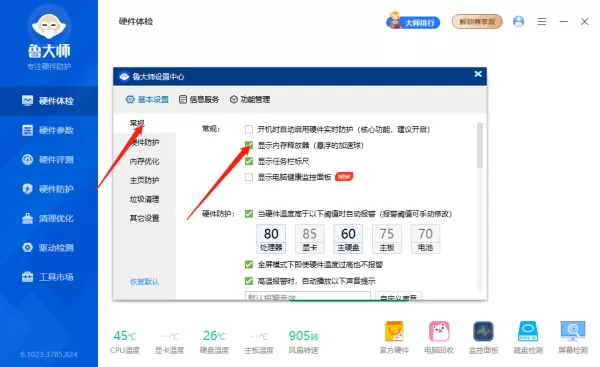The width and height of the screenshot is (600, 367).
Task: Select 内存优化 in the settings list
Action: [144, 161]
